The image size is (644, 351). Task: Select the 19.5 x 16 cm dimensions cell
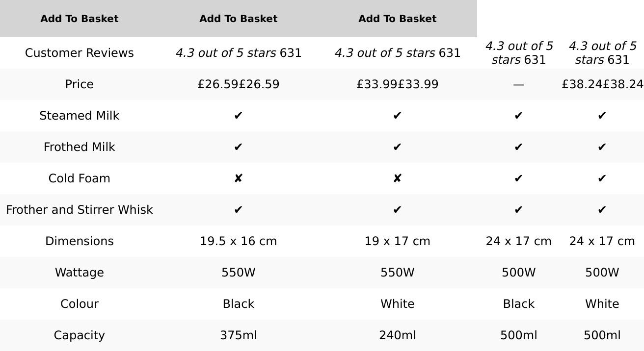click(238, 241)
